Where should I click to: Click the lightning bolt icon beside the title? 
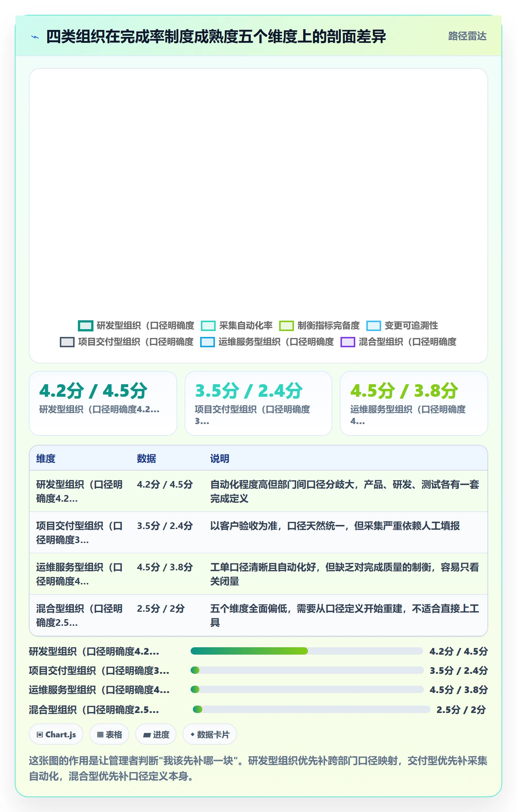[35, 37]
